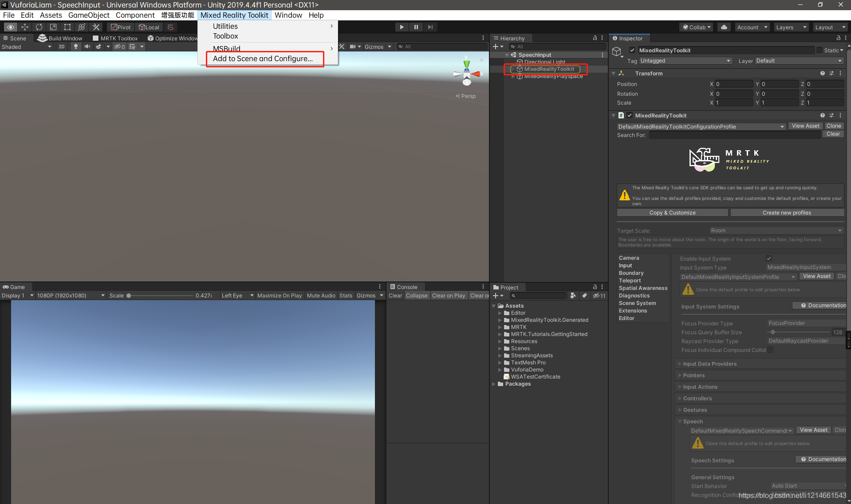Open the Utilities submenu
The image size is (851, 504).
pos(268,26)
